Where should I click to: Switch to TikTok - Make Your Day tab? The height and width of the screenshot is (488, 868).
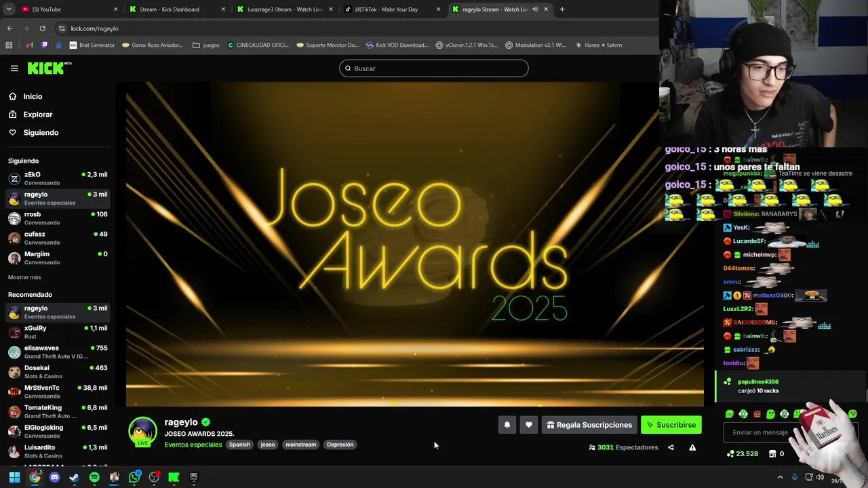392,9
